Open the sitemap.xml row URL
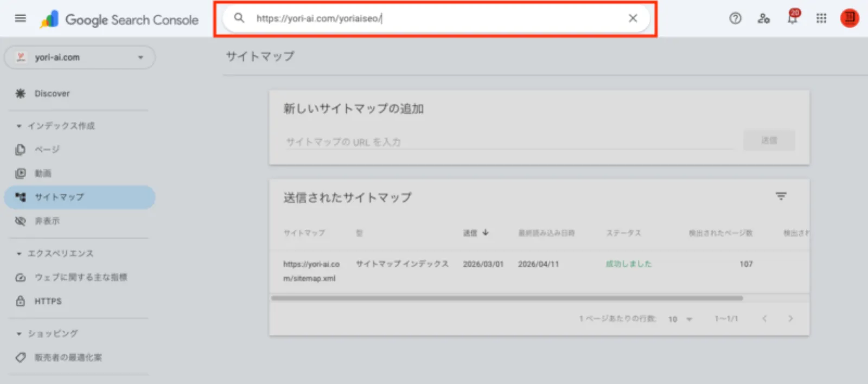 click(x=311, y=271)
